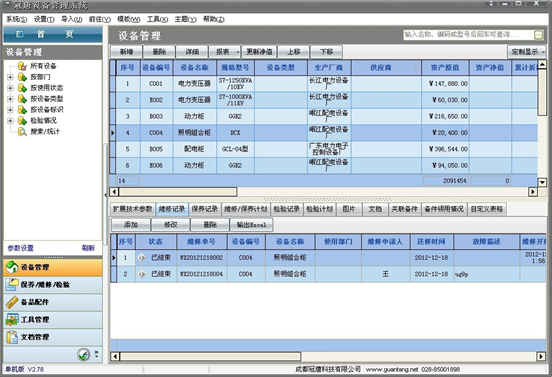
Task: Open the 备品配件 ruler icon module
Action: (12, 302)
